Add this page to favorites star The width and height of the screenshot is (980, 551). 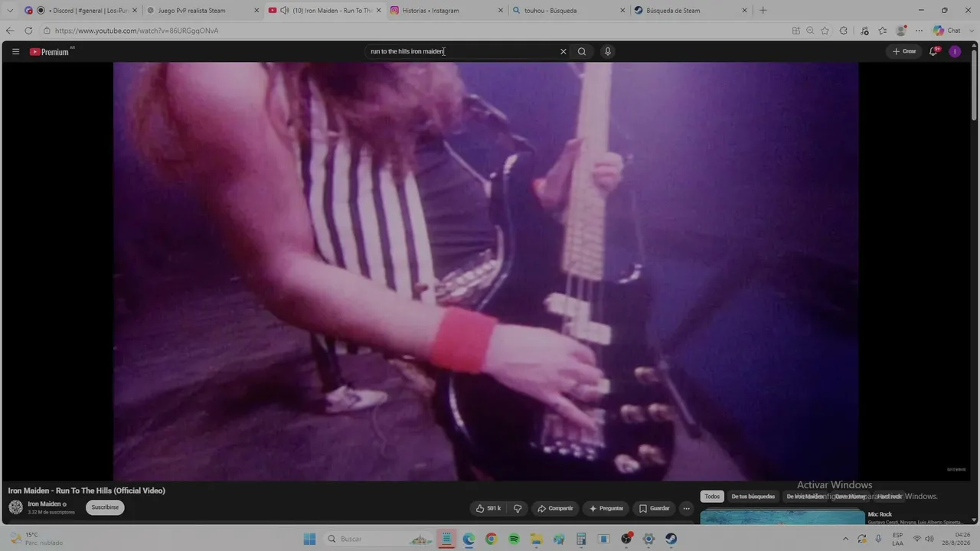coord(825,31)
